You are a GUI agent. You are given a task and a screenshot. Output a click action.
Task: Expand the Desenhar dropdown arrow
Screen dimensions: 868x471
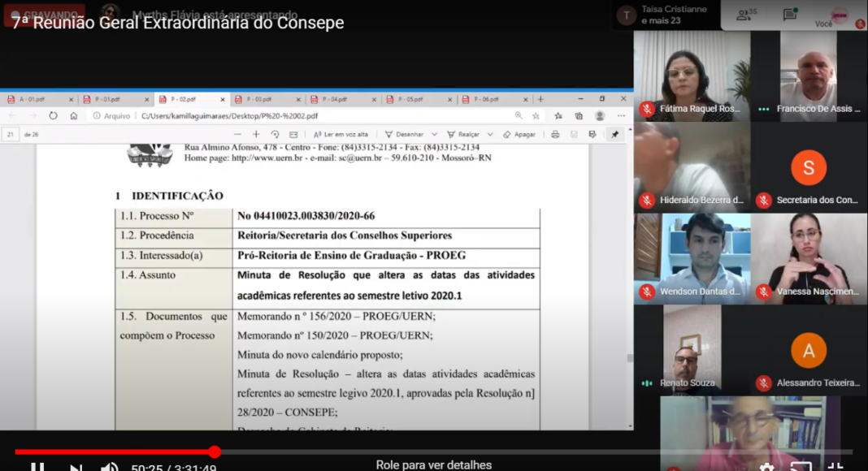[x=435, y=134]
